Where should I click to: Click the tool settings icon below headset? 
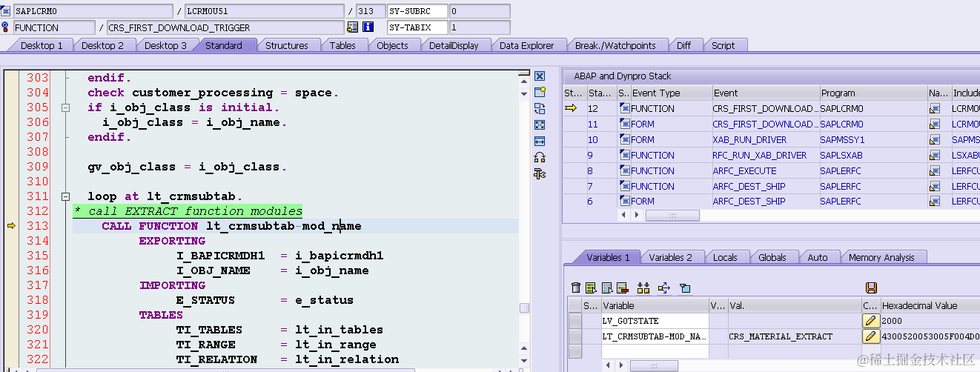click(540, 173)
